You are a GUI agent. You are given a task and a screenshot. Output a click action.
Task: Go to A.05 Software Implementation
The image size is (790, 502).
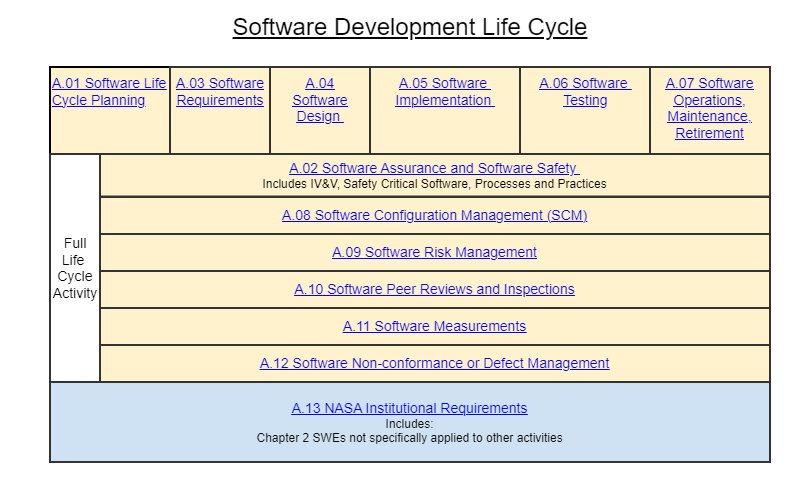pos(444,92)
